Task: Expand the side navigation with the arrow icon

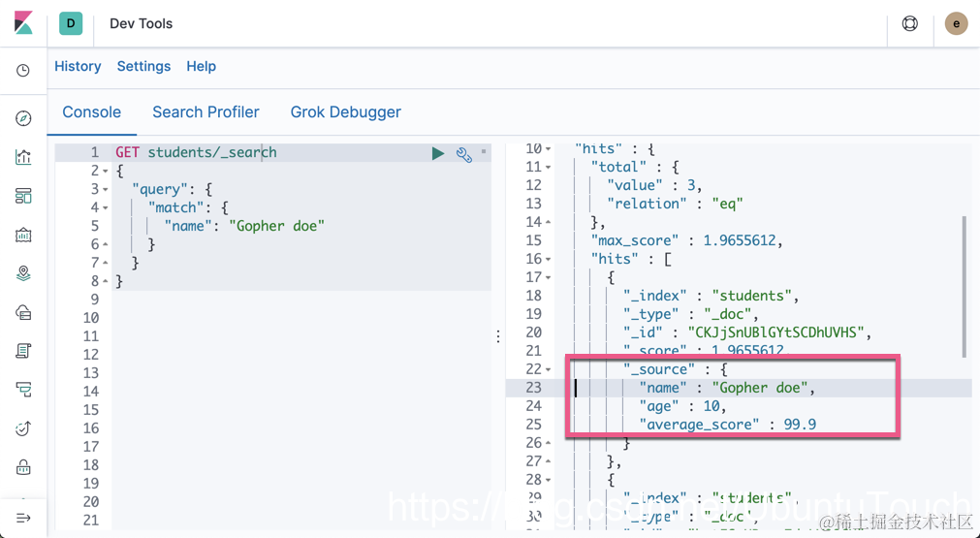Action: tap(23, 518)
